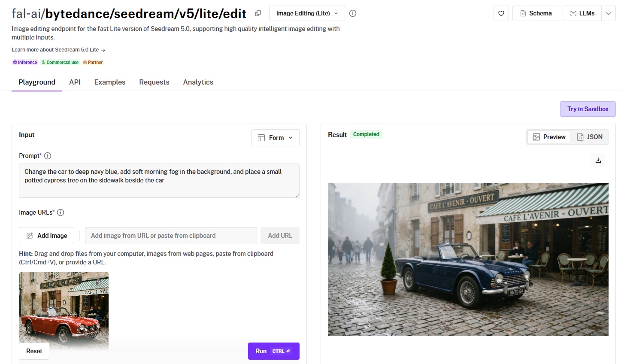
Task: Switch result view to JSON
Action: pyautogui.click(x=589, y=137)
